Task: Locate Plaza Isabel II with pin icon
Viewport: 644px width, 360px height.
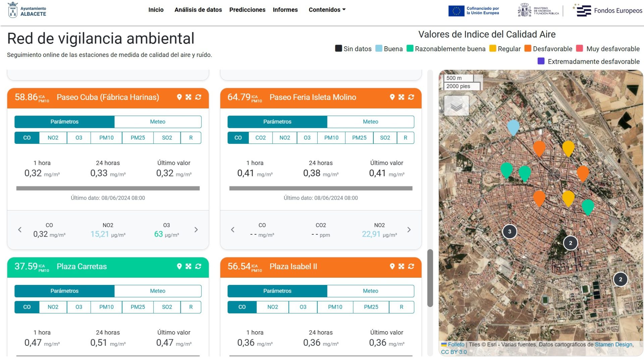Action: [392, 266]
